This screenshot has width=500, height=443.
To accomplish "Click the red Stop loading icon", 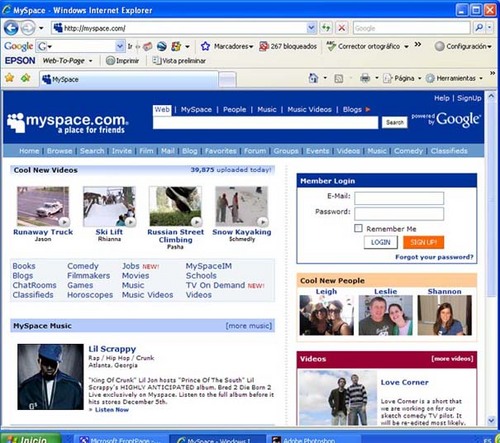I will click(x=342, y=28).
